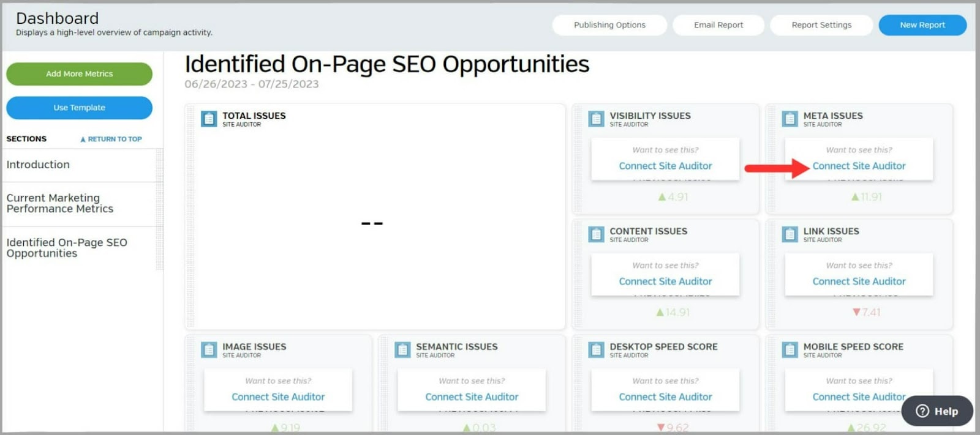Click the Image Issues widget icon
Screen dimensions: 980x435
pyautogui.click(x=209, y=350)
